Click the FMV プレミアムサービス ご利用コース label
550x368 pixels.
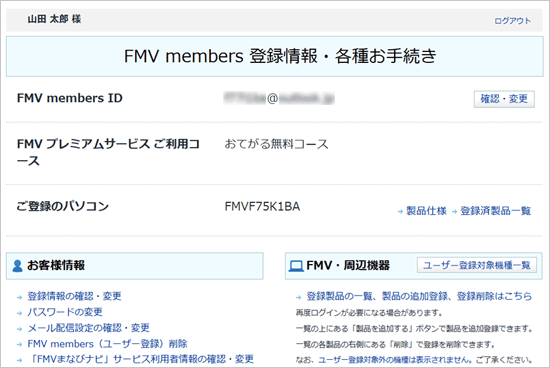(108, 152)
